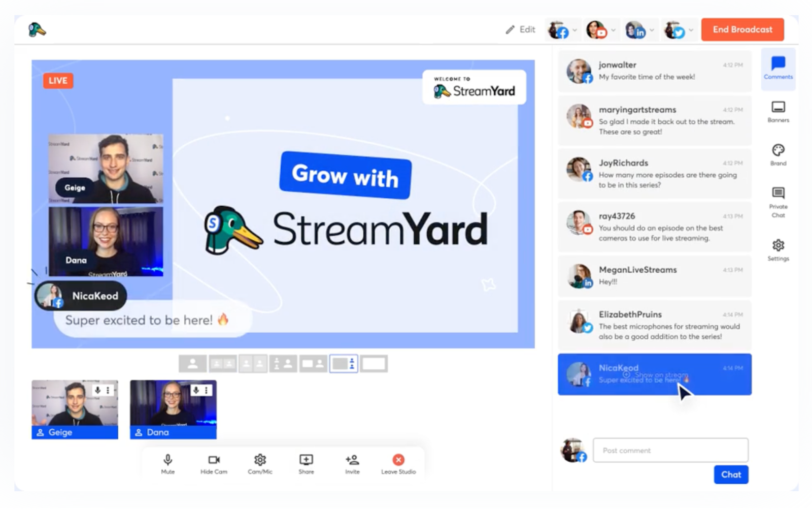
Task: Toggle Hide Cam in bottom toolbar
Action: point(214,464)
